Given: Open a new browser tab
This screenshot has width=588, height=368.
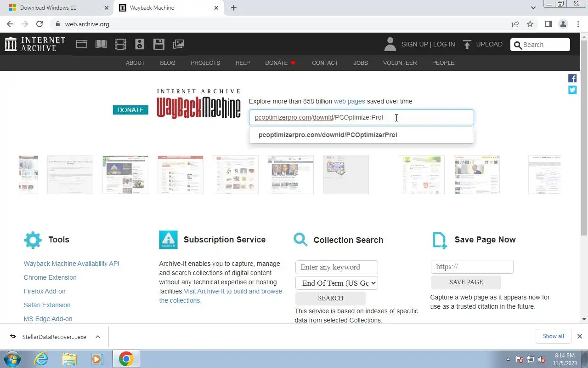Looking at the screenshot, I should pos(234,8).
